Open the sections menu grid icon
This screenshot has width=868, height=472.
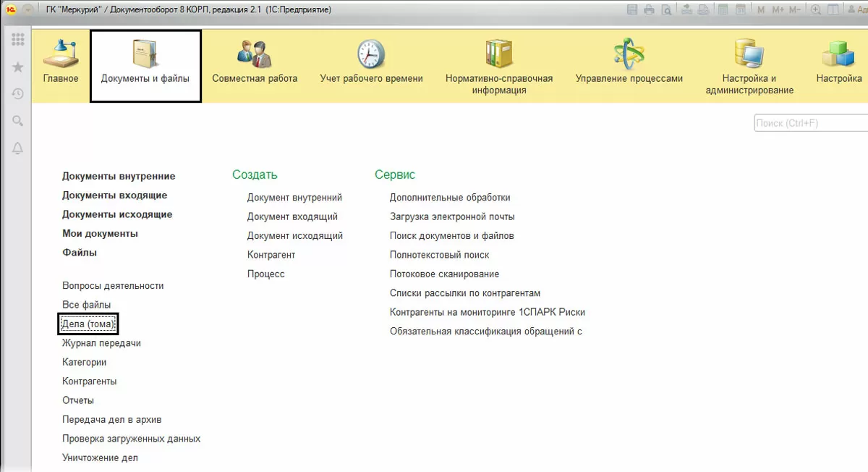(x=18, y=40)
